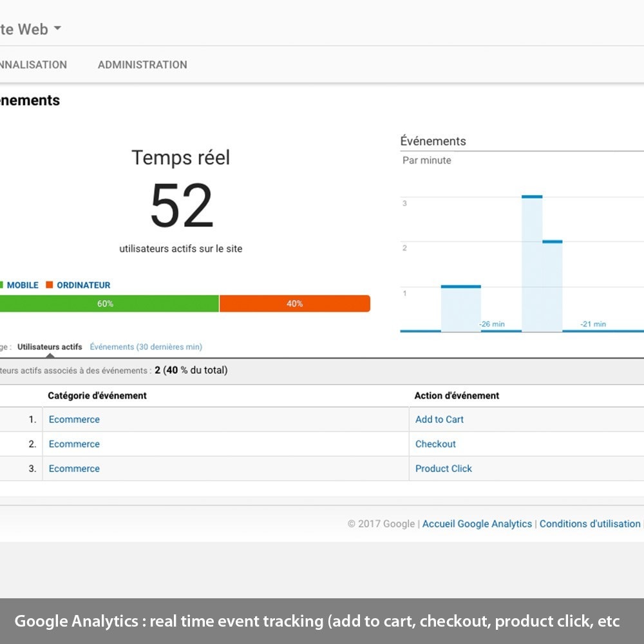Click row number 2. in the events table

pyautogui.click(x=32, y=444)
